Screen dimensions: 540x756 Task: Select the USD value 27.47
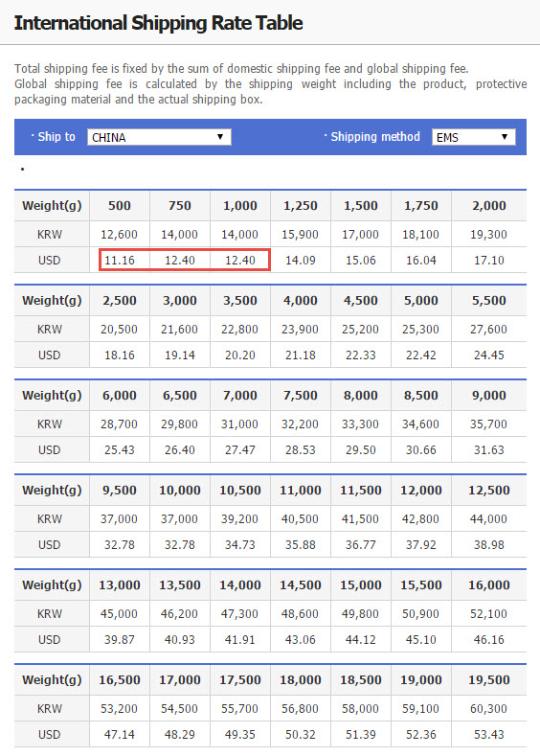[240, 450]
